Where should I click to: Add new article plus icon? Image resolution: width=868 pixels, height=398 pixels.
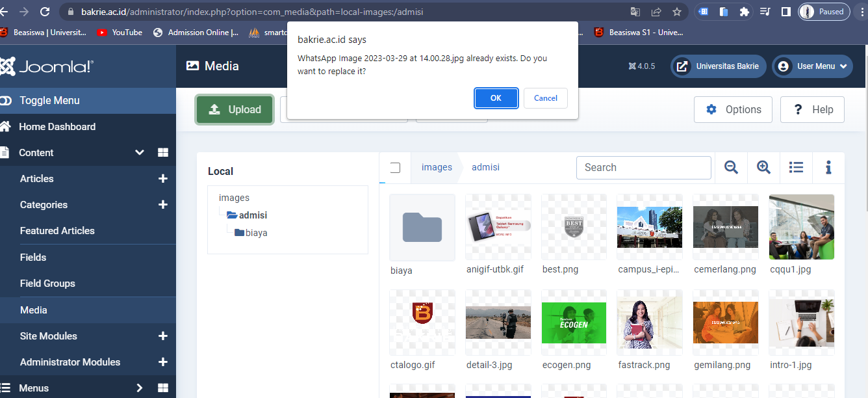pos(162,179)
